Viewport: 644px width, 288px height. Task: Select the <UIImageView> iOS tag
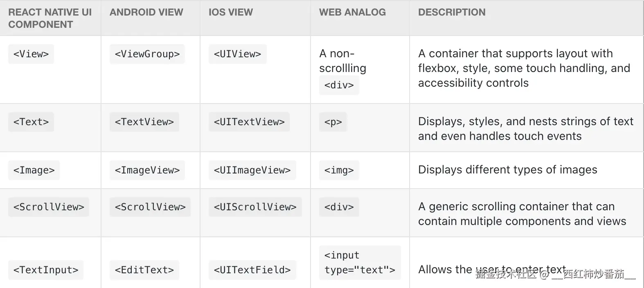(252, 170)
